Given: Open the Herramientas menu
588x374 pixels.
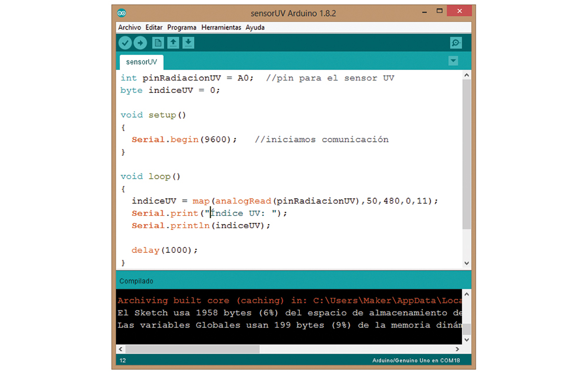Looking at the screenshot, I should (221, 28).
